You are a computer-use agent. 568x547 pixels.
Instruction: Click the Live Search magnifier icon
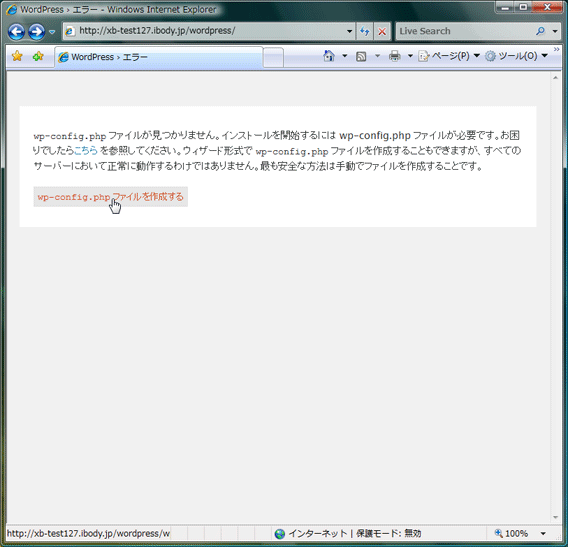[x=540, y=31]
